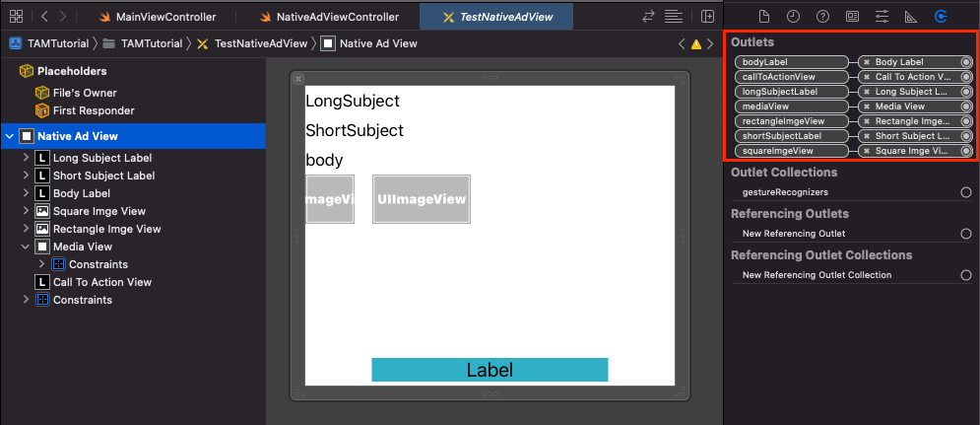Add a new editor pane
980x425 pixels.
pyautogui.click(x=707, y=17)
